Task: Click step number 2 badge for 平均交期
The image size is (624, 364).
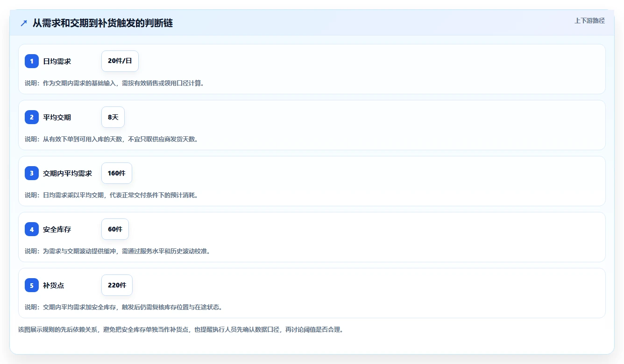Action: coord(32,117)
